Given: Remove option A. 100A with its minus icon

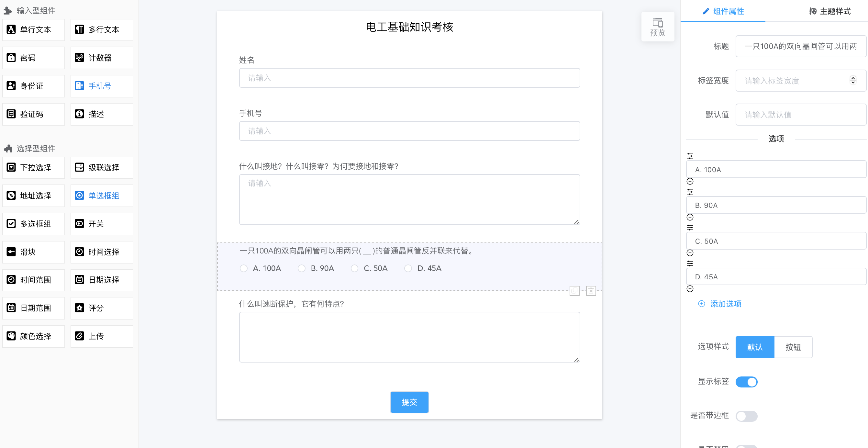Looking at the screenshot, I should point(690,181).
